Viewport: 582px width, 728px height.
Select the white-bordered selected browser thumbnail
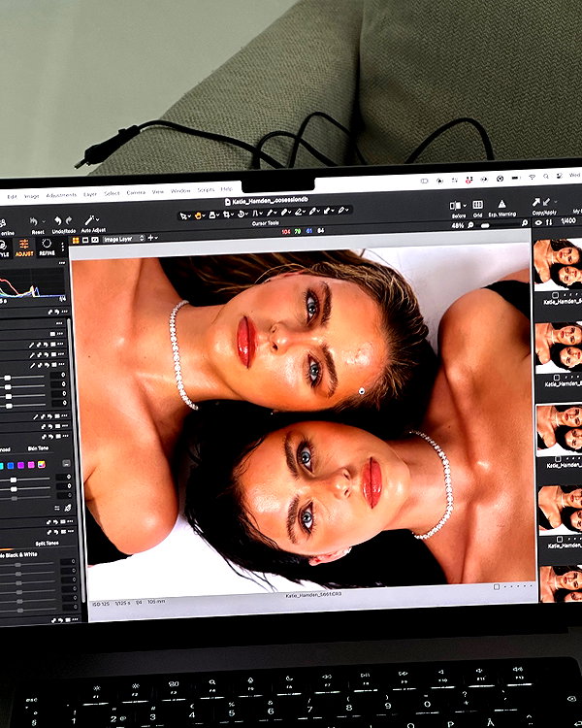(x=559, y=429)
